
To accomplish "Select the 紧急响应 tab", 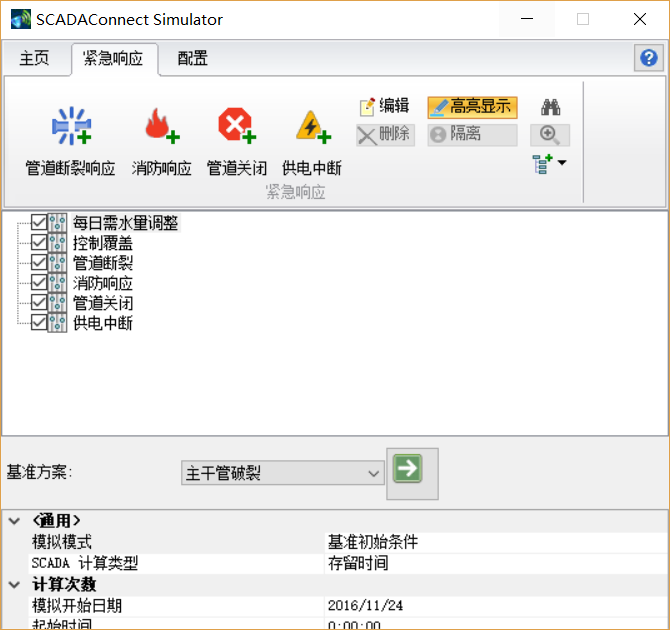I will [x=113, y=59].
